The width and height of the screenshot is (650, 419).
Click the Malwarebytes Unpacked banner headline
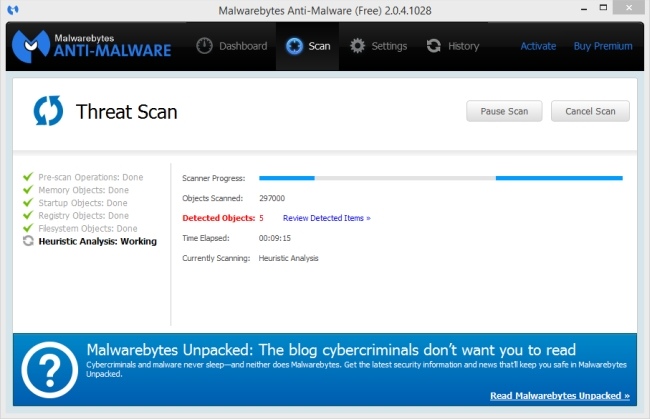click(x=331, y=350)
